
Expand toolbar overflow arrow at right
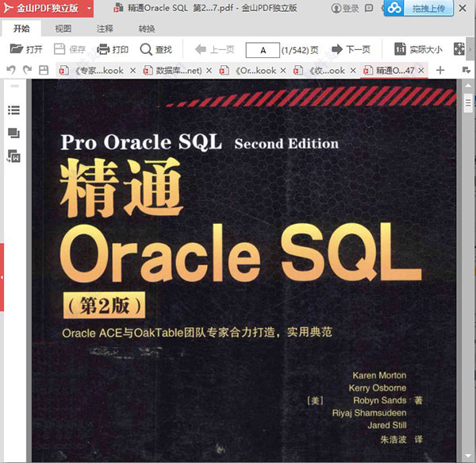[x=470, y=49]
